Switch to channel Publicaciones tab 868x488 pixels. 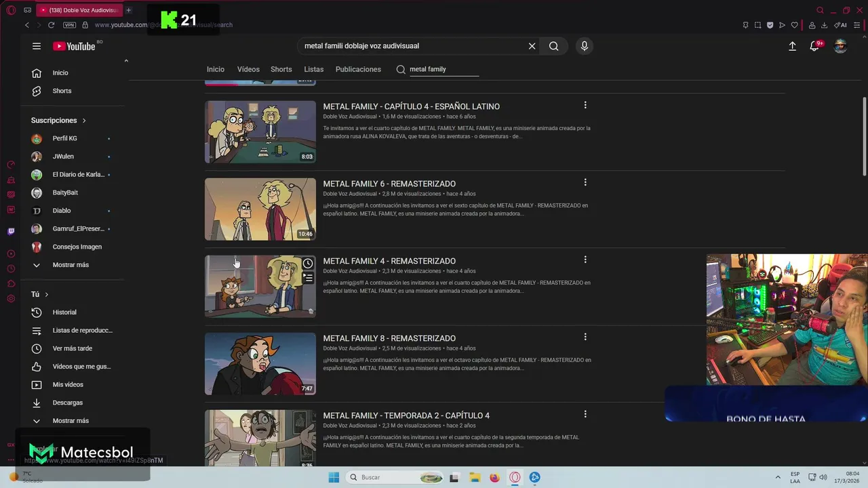tap(358, 69)
